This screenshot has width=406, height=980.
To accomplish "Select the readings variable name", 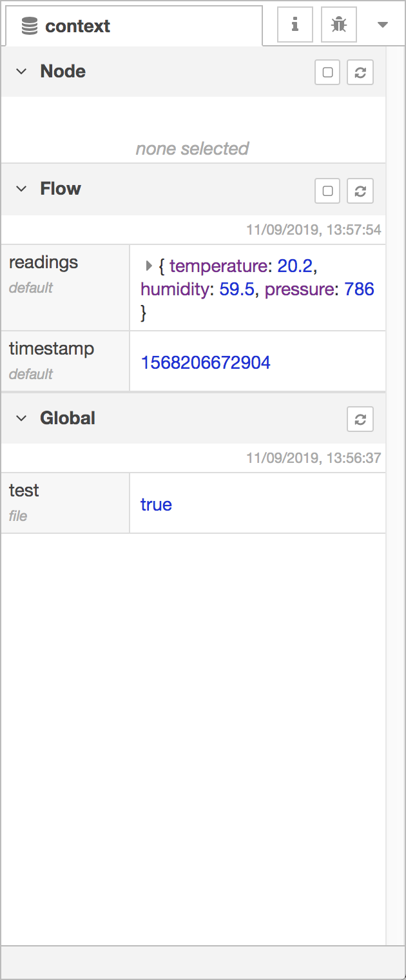I will point(43,262).
